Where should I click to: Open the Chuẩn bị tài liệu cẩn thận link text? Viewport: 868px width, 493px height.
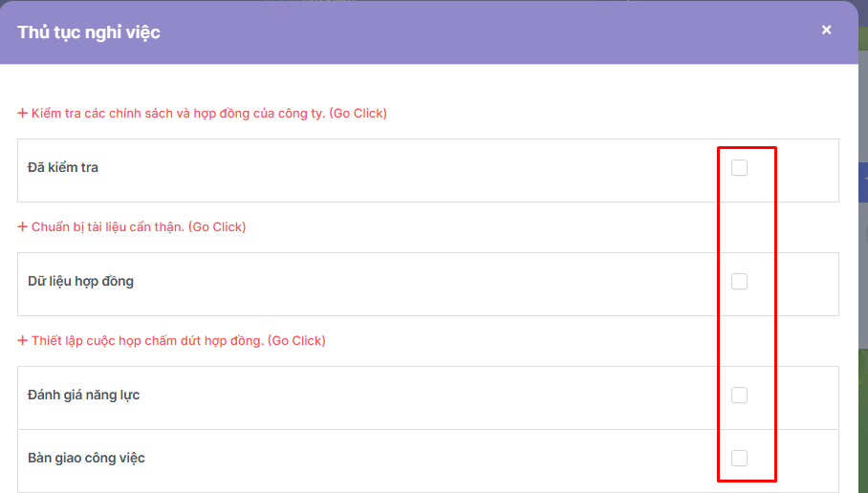138,227
